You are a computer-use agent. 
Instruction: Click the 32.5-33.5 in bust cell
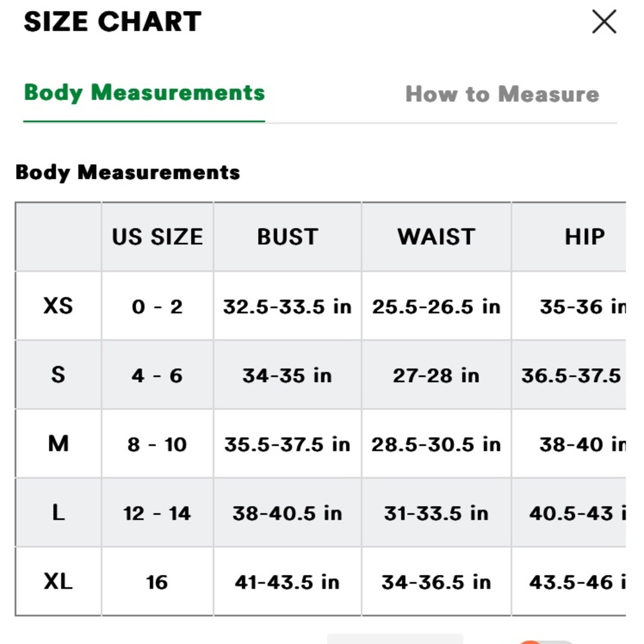pos(287,307)
